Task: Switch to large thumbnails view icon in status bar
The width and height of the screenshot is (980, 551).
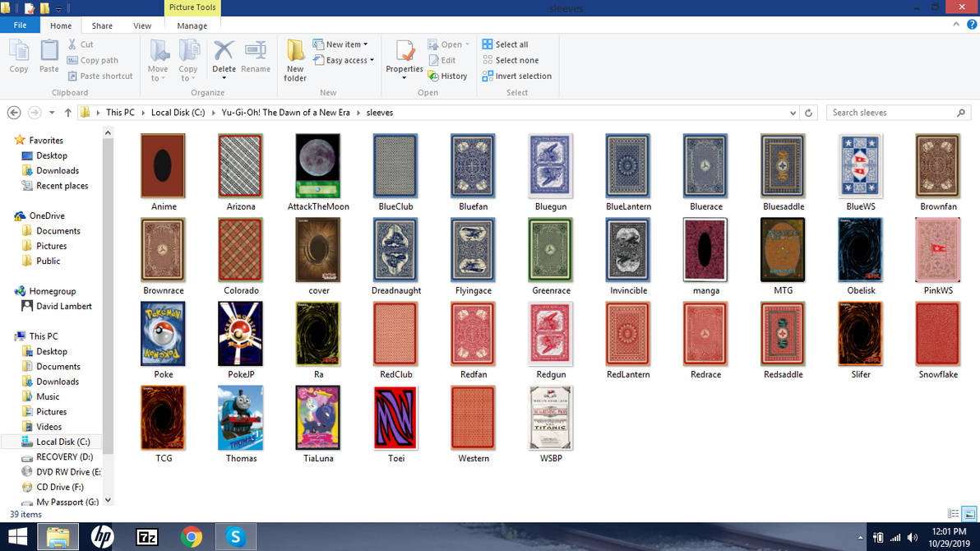Action: (969, 513)
